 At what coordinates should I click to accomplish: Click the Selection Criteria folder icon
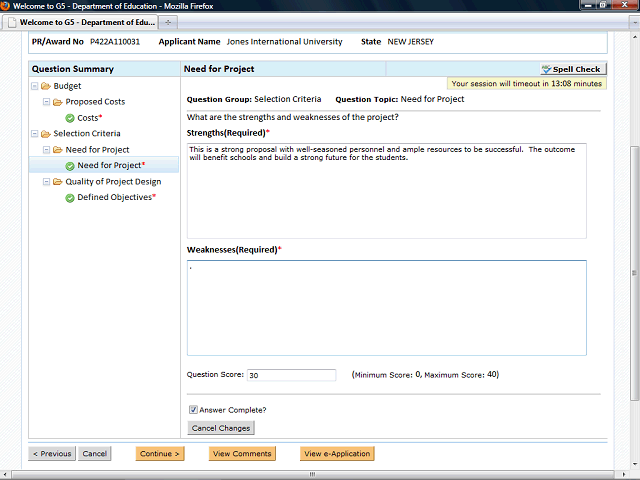click(x=46, y=134)
